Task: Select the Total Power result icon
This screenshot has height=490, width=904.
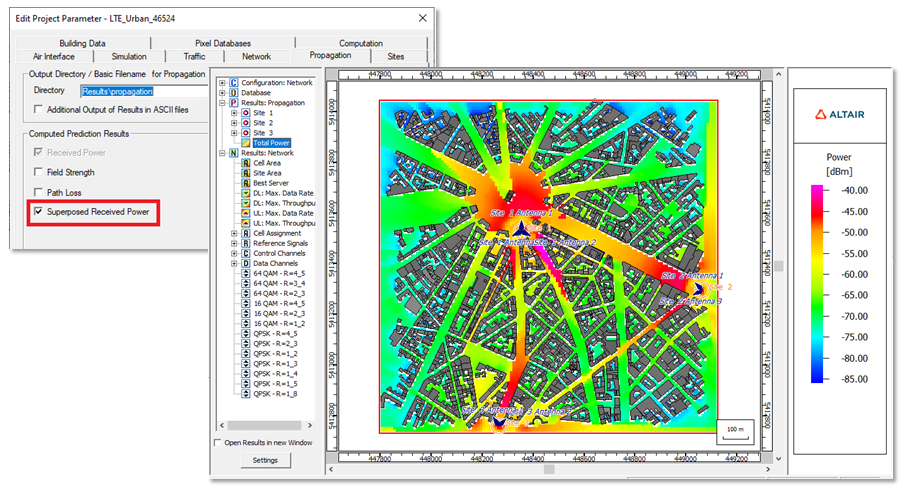Action: click(x=246, y=143)
